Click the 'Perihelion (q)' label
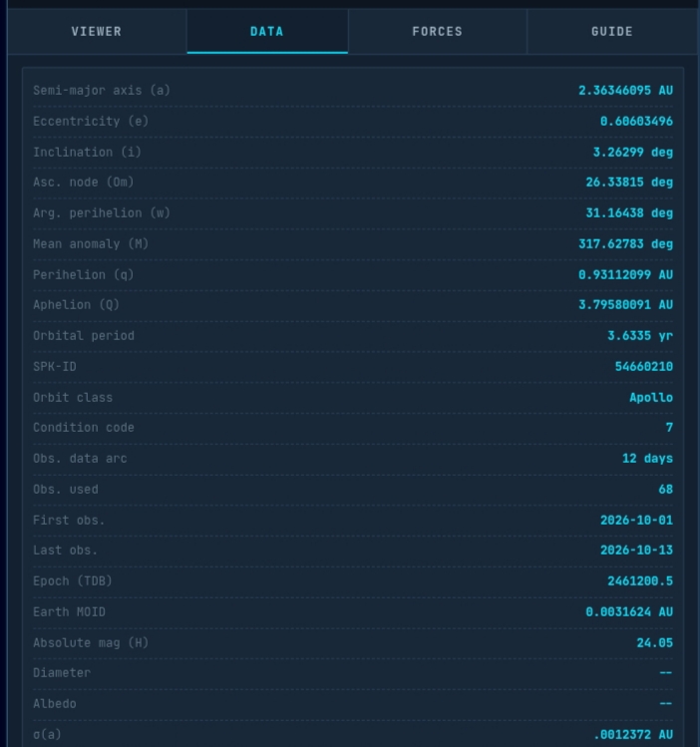 pos(84,275)
